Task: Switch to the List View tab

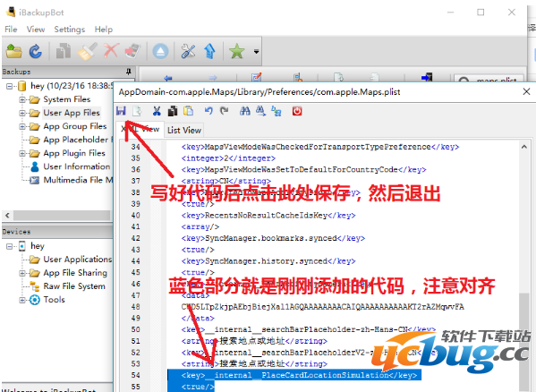Action: click(184, 130)
